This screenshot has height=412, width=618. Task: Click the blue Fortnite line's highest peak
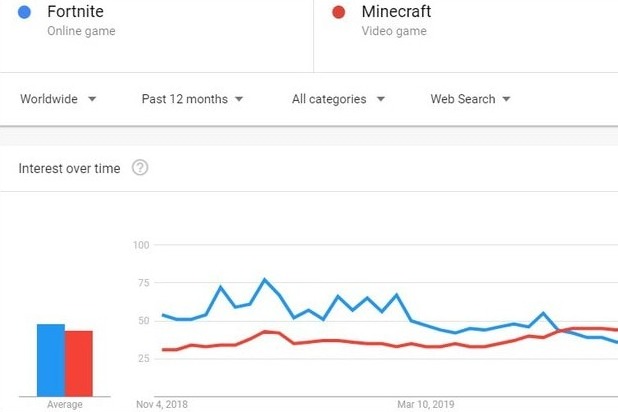264,279
